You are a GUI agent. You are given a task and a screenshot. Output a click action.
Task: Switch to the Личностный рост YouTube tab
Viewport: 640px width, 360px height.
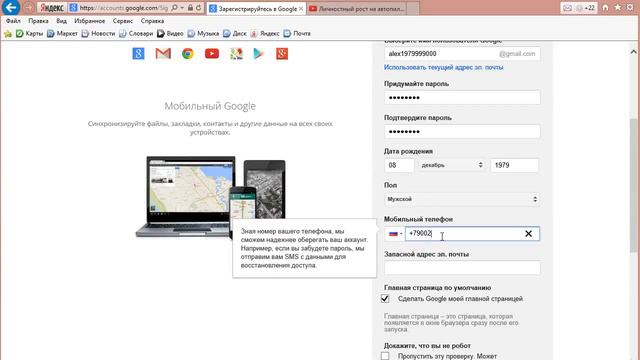(x=356, y=9)
